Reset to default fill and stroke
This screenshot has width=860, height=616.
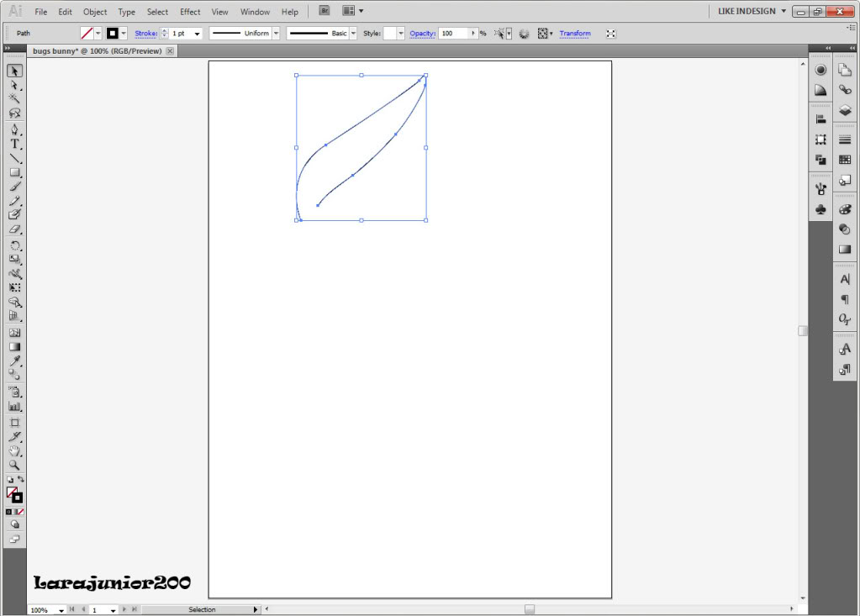9,479
